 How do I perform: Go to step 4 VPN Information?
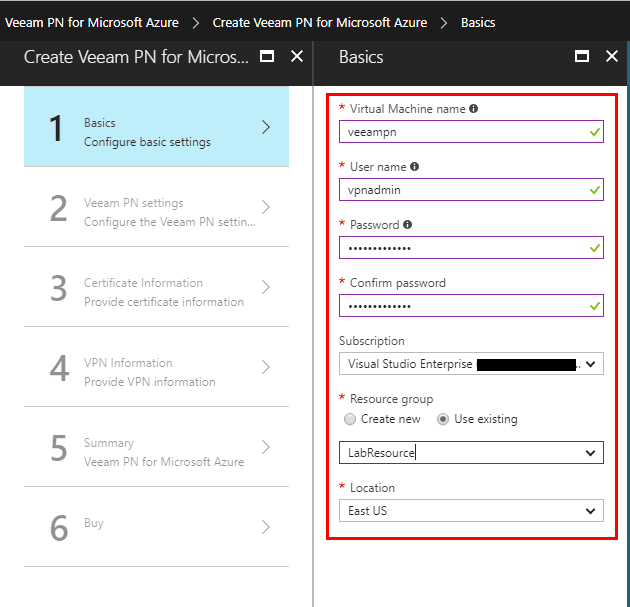(x=156, y=367)
